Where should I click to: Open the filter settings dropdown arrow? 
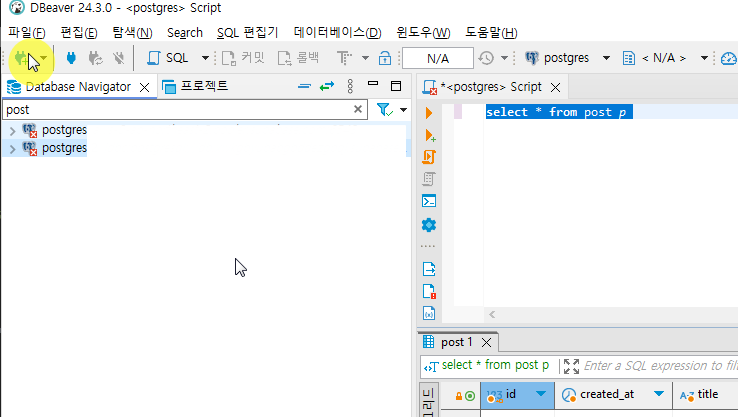[x=403, y=110]
